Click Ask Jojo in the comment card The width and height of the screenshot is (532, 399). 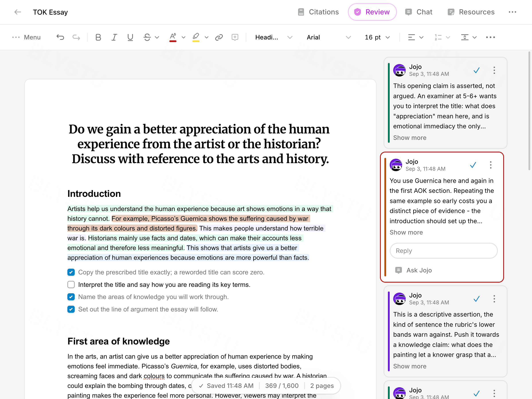tap(413, 270)
